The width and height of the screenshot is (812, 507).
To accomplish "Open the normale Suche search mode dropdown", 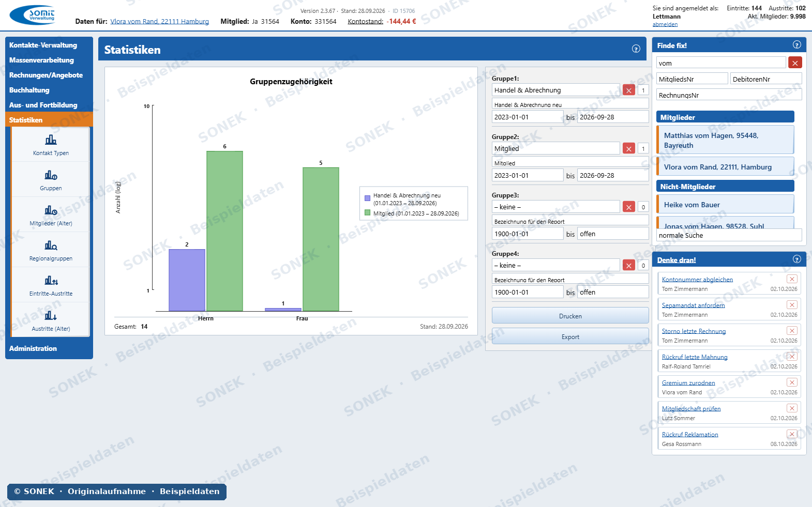I will 729,235.
